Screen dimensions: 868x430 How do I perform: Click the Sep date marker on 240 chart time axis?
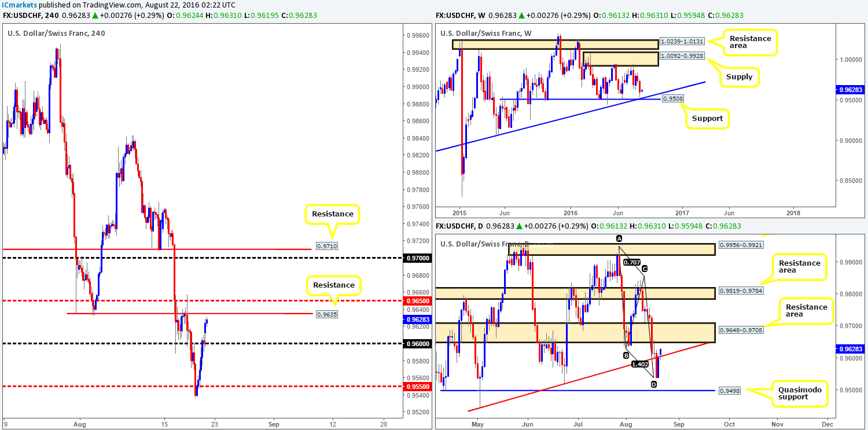click(x=274, y=423)
